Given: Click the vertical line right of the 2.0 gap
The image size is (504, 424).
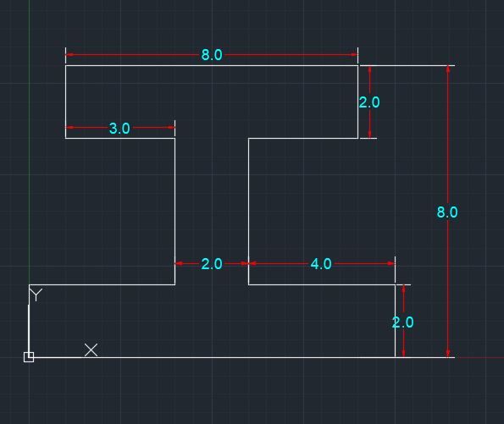Looking at the screenshot, I should tap(248, 212).
